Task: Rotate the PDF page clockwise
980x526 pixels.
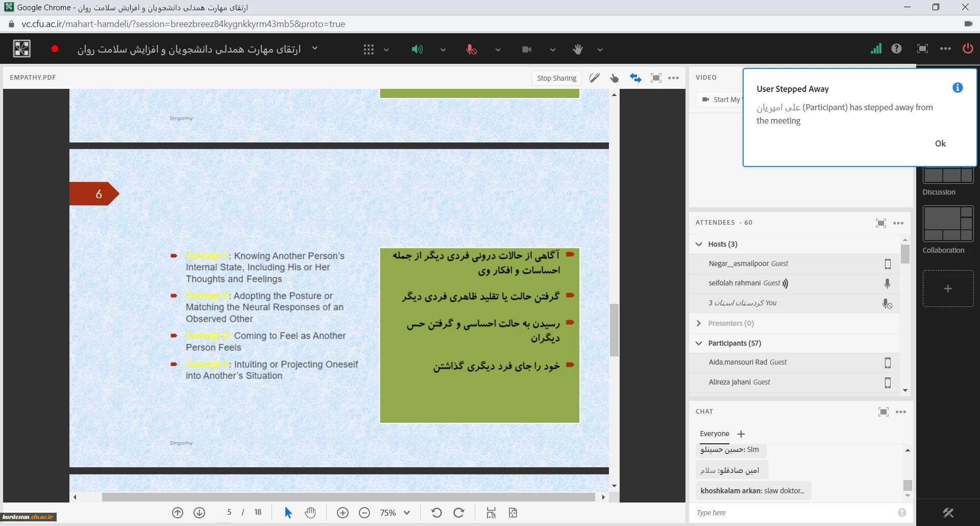Action: point(459,513)
